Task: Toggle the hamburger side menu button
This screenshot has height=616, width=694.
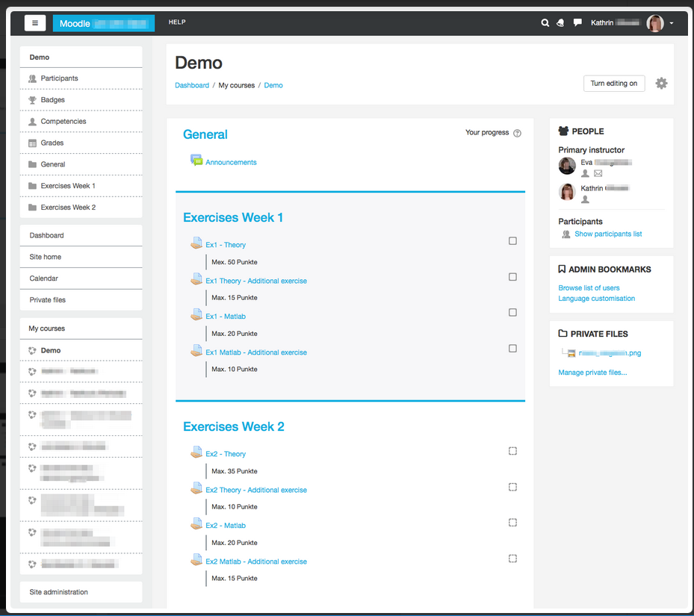Action: point(35,23)
